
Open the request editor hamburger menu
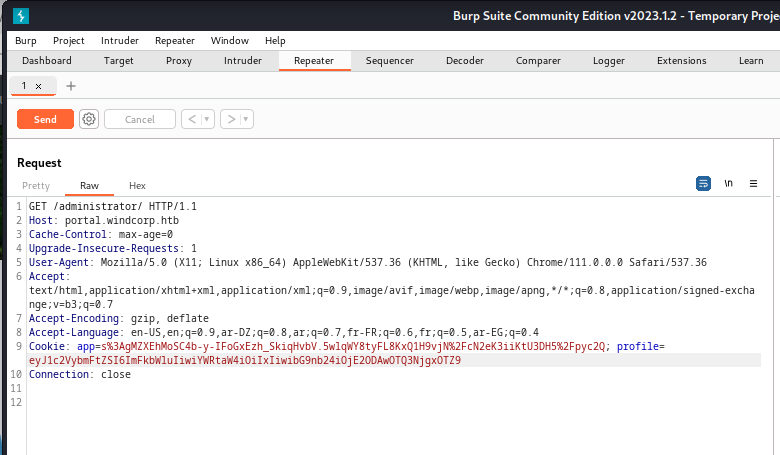(753, 184)
